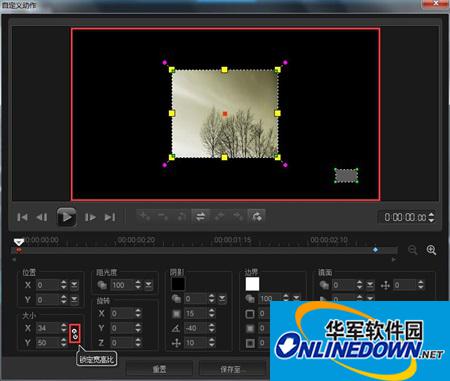450x381 pixels.
Task: Adjust timecode with its spinner arrows
Action: click(x=431, y=217)
